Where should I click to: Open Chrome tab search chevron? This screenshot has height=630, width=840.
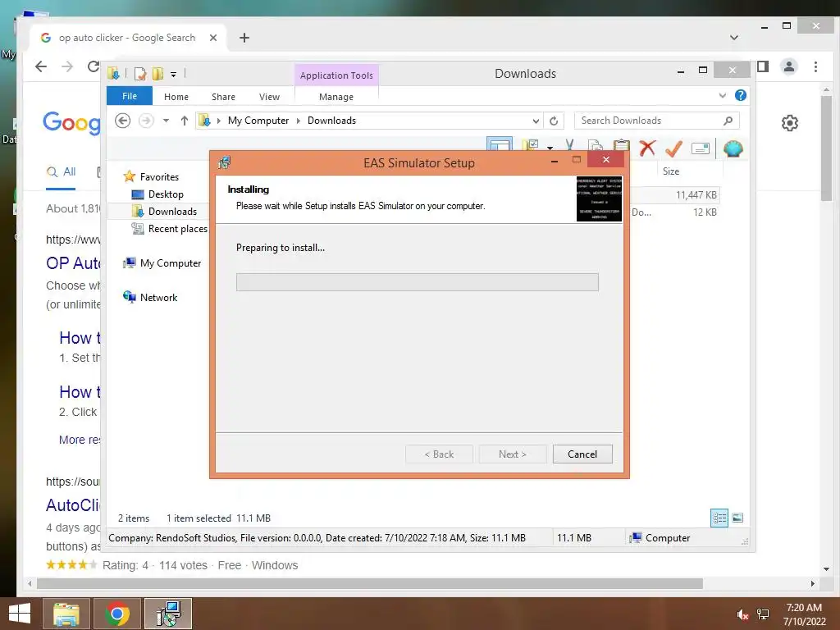[x=734, y=38]
